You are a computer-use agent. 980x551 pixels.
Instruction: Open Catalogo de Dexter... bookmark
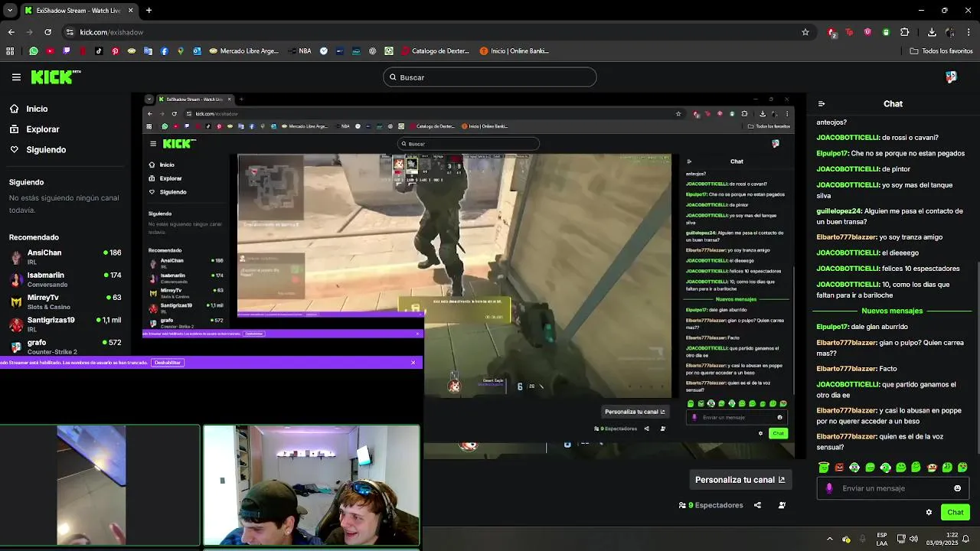click(434, 51)
